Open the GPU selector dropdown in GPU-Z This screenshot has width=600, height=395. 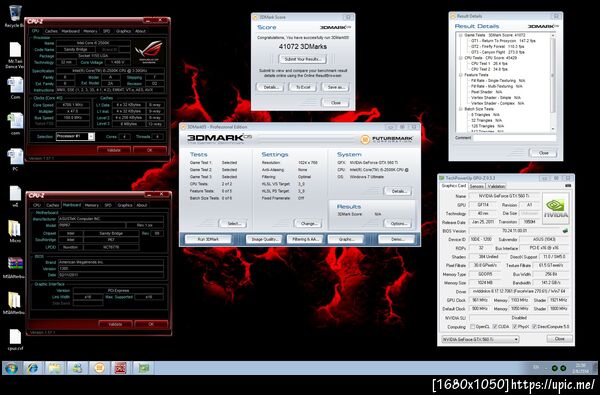[480, 340]
